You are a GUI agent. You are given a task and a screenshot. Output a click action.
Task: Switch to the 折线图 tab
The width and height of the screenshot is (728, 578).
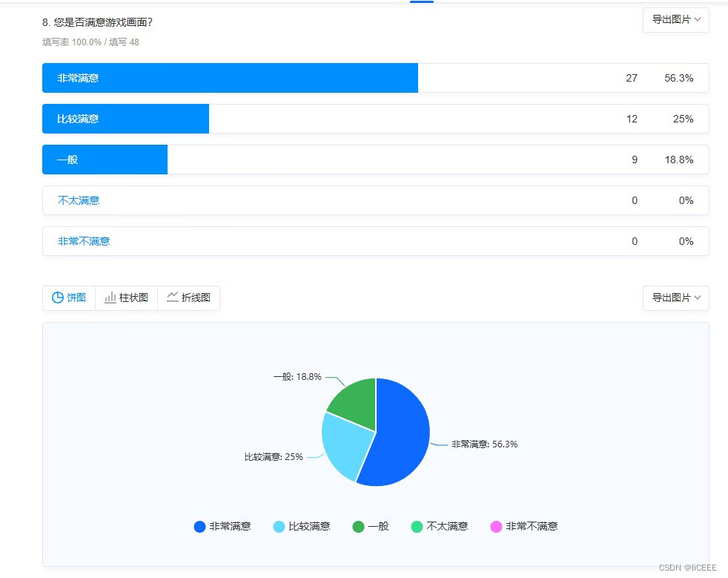pos(189,298)
